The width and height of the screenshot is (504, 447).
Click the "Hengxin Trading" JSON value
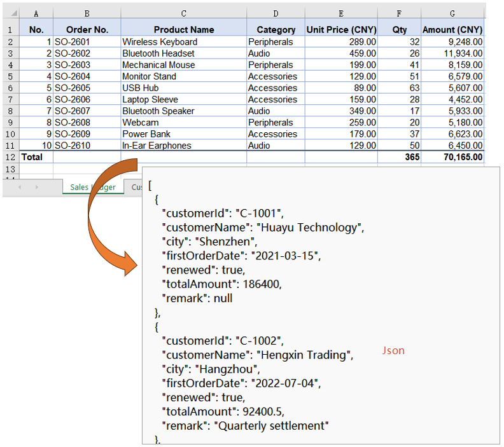[304, 355]
